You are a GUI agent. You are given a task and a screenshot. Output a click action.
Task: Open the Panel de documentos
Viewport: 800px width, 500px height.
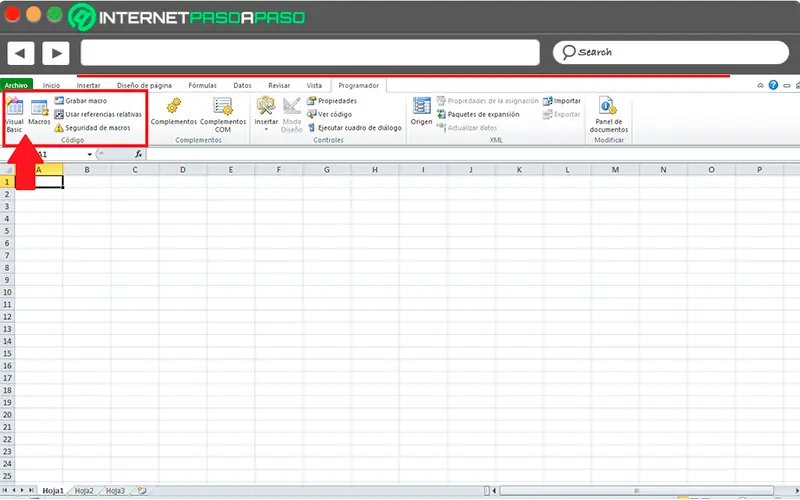pos(609,115)
